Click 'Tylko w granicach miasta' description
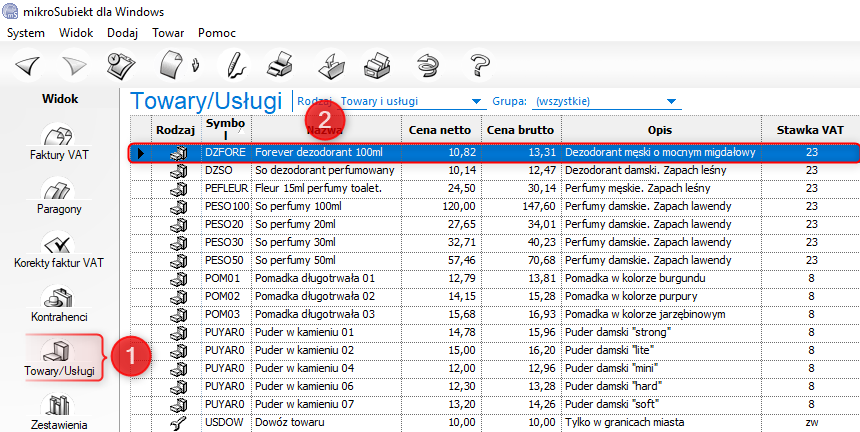 [659, 423]
